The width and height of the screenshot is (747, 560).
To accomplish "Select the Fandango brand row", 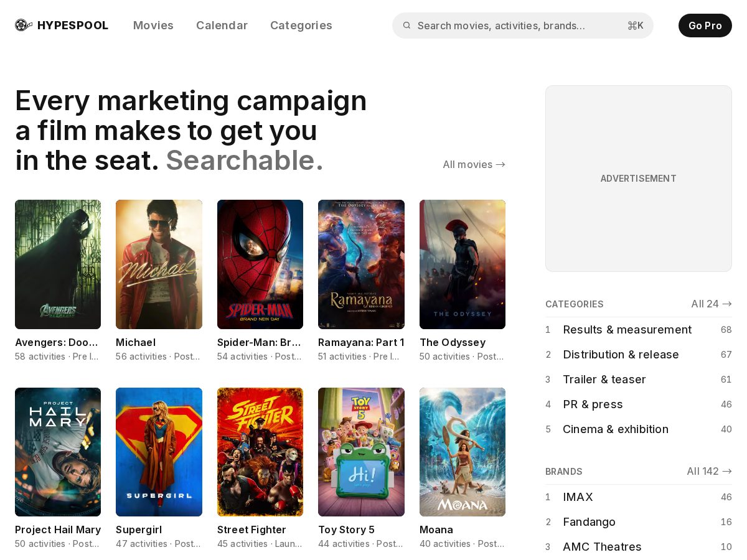I will [639, 522].
